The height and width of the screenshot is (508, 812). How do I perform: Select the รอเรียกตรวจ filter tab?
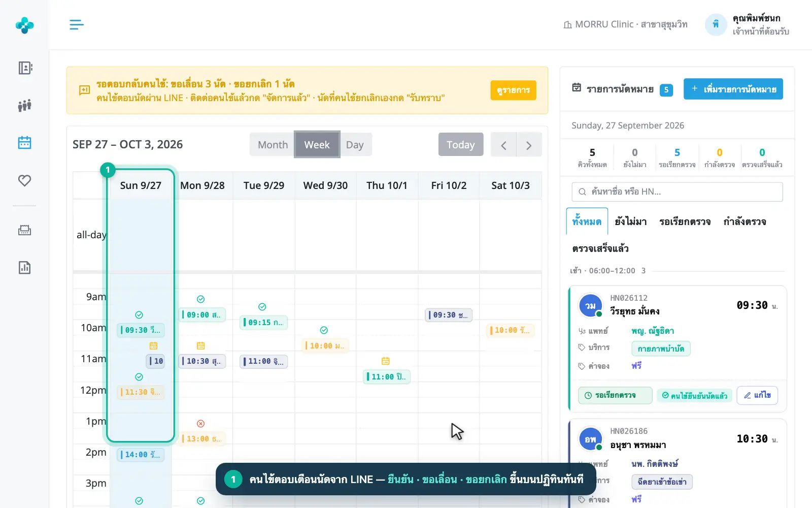pyautogui.click(x=685, y=221)
